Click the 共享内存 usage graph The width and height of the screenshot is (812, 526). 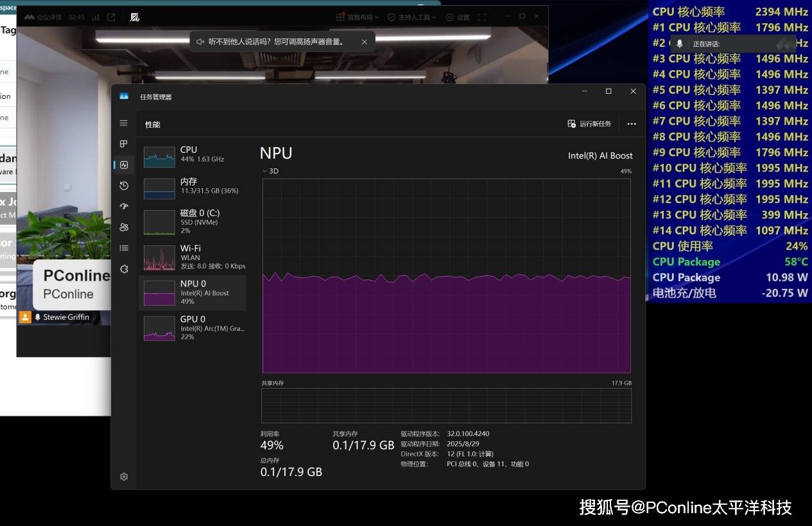447,405
